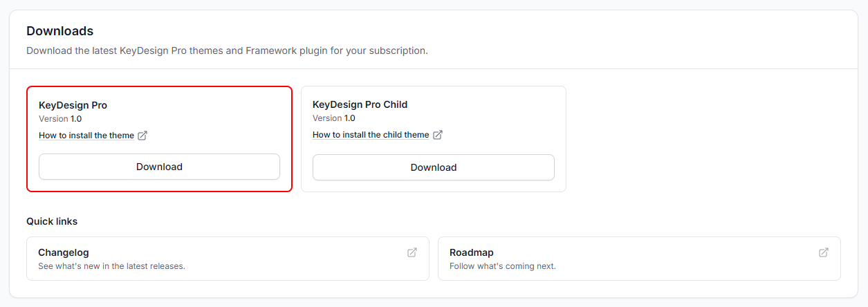This screenshot has width=868, height=307.
Task: Click the Changelog card's external link icon
Action: tap(412, 252)
